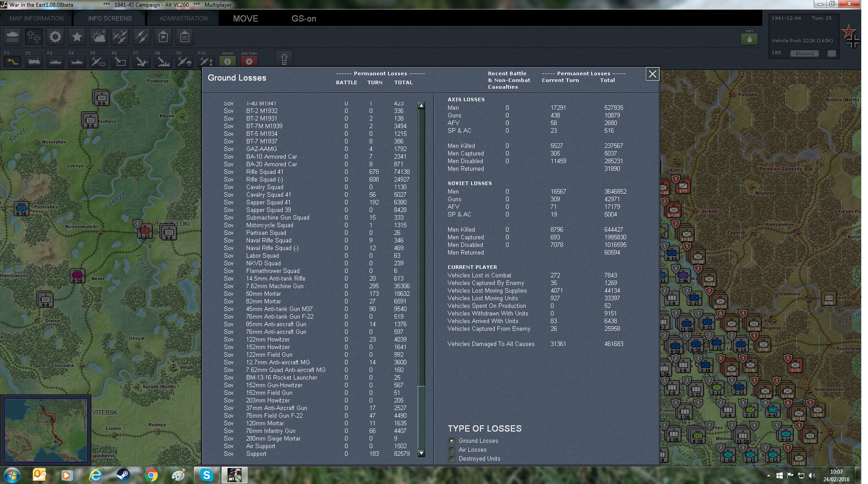Open the production gear icon

pos(56,37)
